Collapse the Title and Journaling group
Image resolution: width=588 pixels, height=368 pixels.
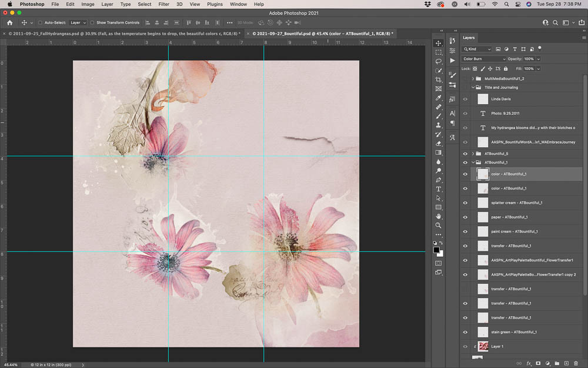pos(473,88)
